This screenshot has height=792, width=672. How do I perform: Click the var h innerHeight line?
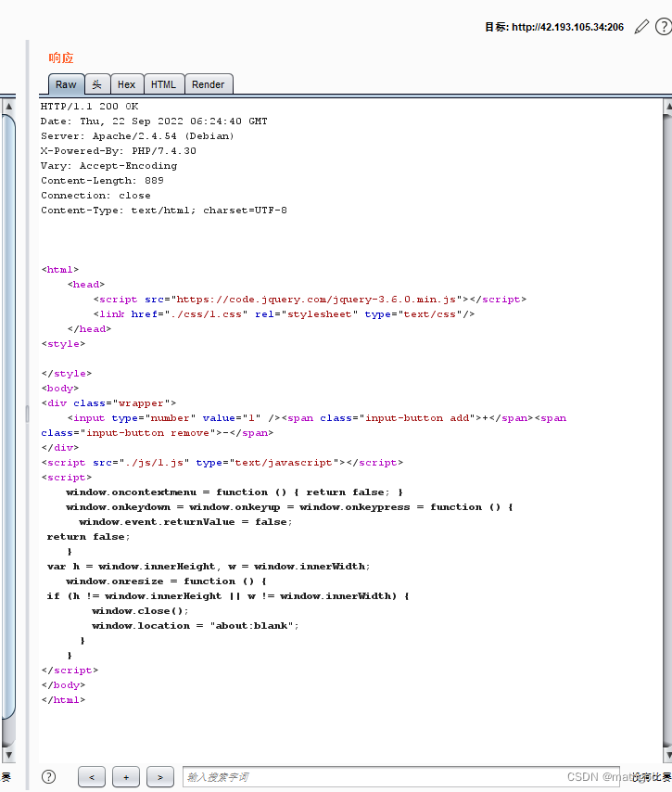209,567
